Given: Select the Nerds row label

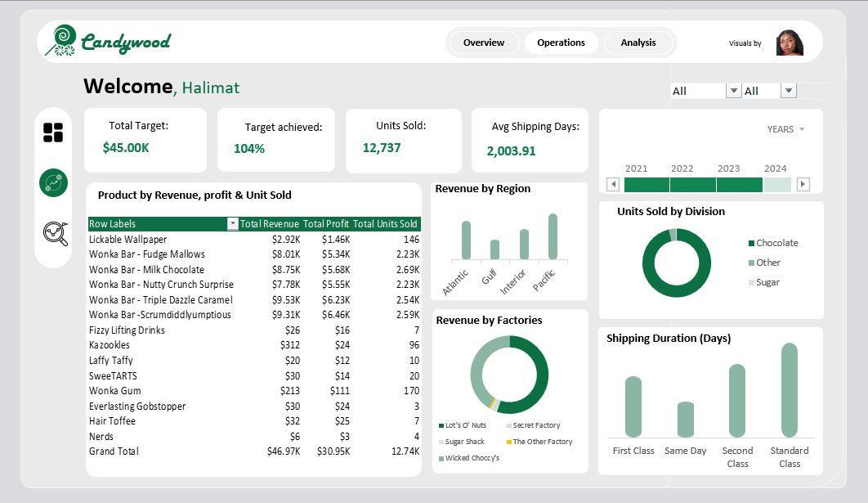Looking at the screenshot, I should tap(101, 437).
